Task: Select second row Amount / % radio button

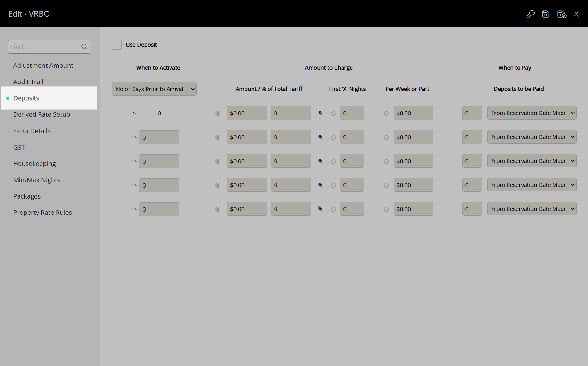Action: [218, 137]
